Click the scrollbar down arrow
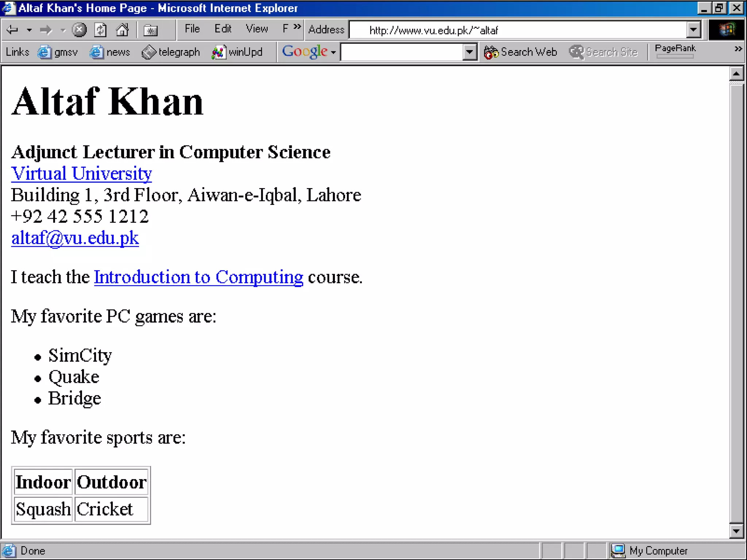The image size is (747, 560). click(x=736, y=531)
